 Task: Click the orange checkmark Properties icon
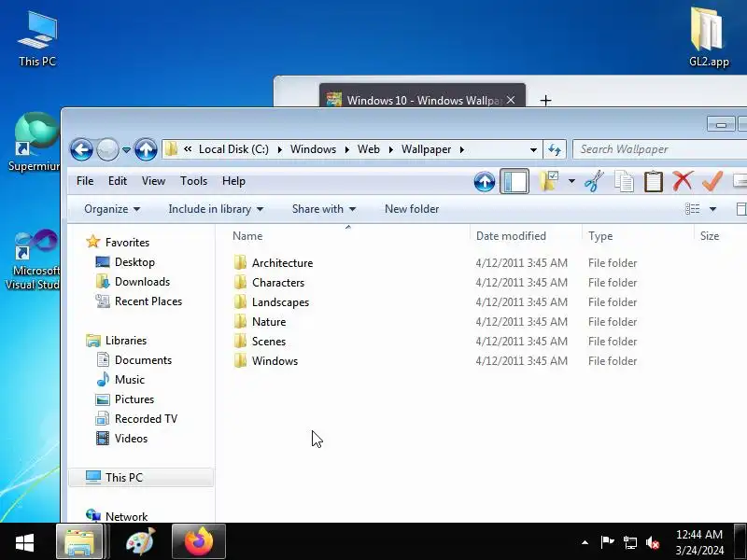712,181
